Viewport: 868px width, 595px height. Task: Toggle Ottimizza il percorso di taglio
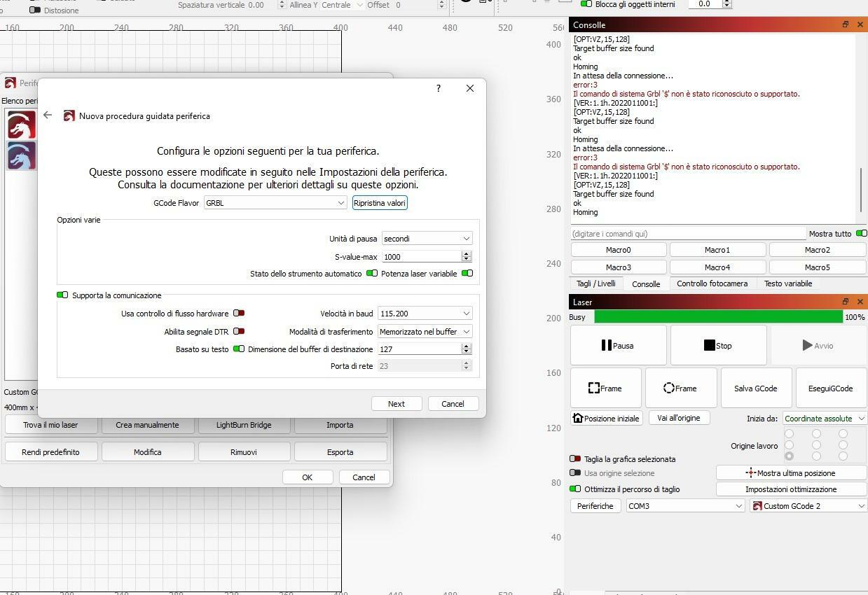575,489
